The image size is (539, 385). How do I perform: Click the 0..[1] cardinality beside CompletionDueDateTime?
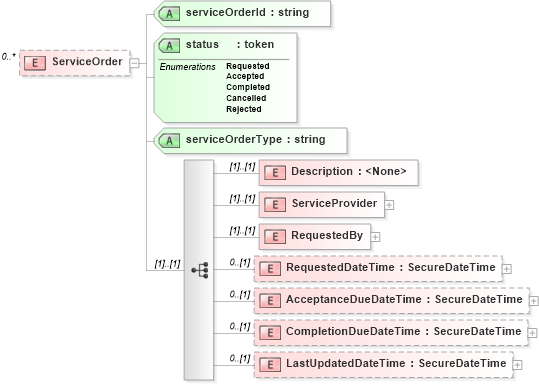click(240, 327)
